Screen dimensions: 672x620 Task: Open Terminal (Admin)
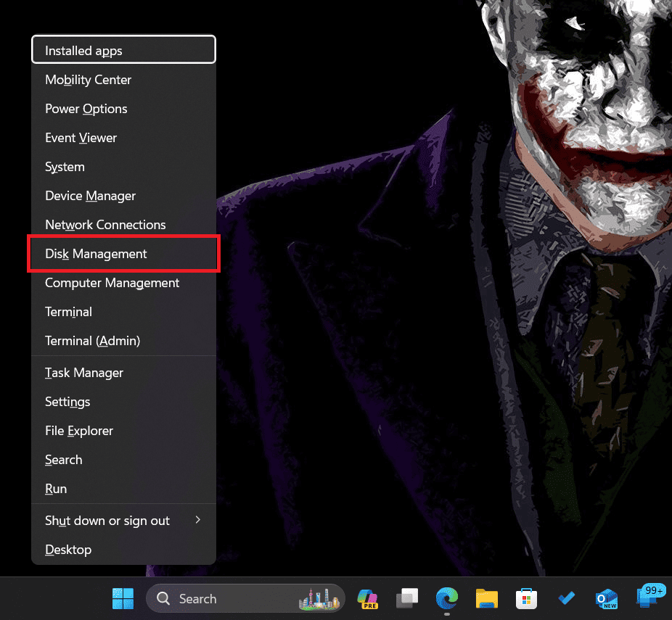93,341
